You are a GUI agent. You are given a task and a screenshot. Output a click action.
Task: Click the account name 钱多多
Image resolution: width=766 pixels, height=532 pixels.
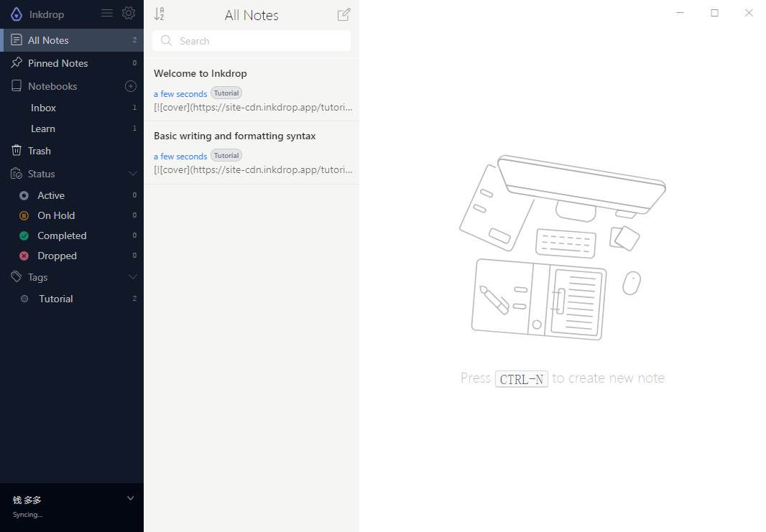27,500
